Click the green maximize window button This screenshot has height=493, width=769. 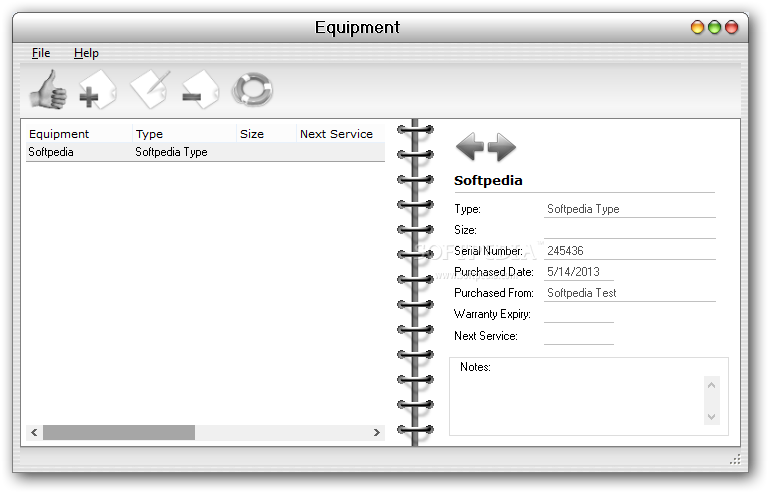click(715, 27)
